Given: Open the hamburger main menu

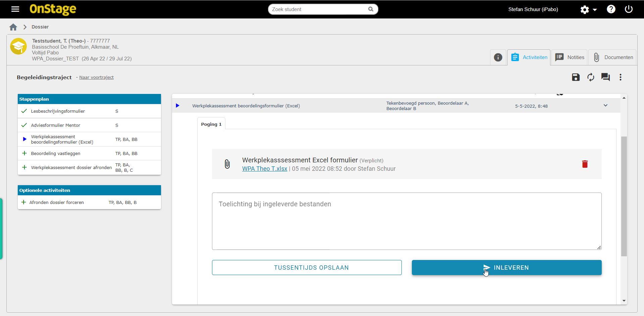Looking at the screenshot, I should pos(15,9).
